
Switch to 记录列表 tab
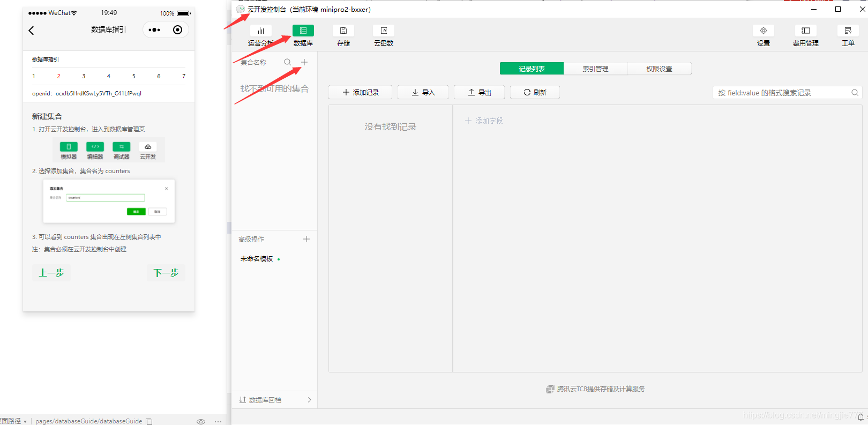pyautogui.click(x=532, y=69)
